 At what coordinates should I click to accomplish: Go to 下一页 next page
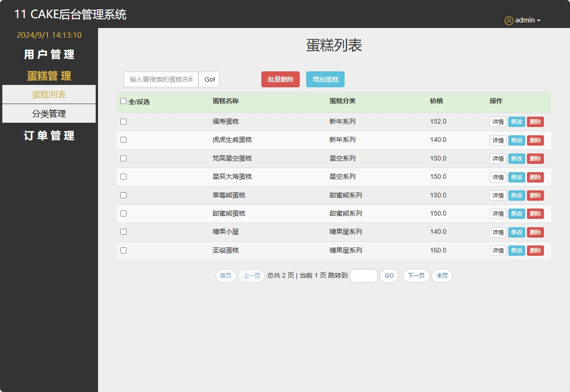pyautogui.click(x=415, y=276)
